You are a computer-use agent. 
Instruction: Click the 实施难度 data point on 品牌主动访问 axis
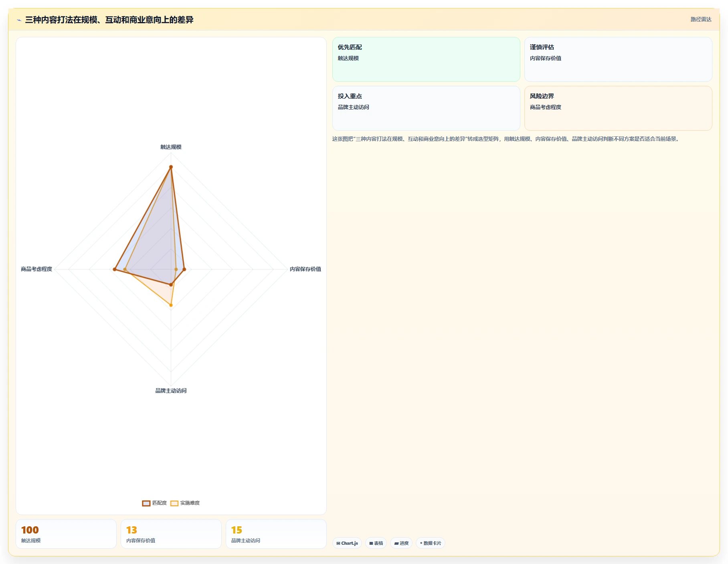coord(171,305)
